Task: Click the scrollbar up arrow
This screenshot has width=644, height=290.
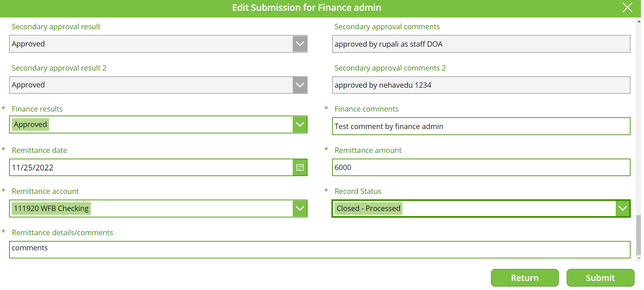Action: 639,21
